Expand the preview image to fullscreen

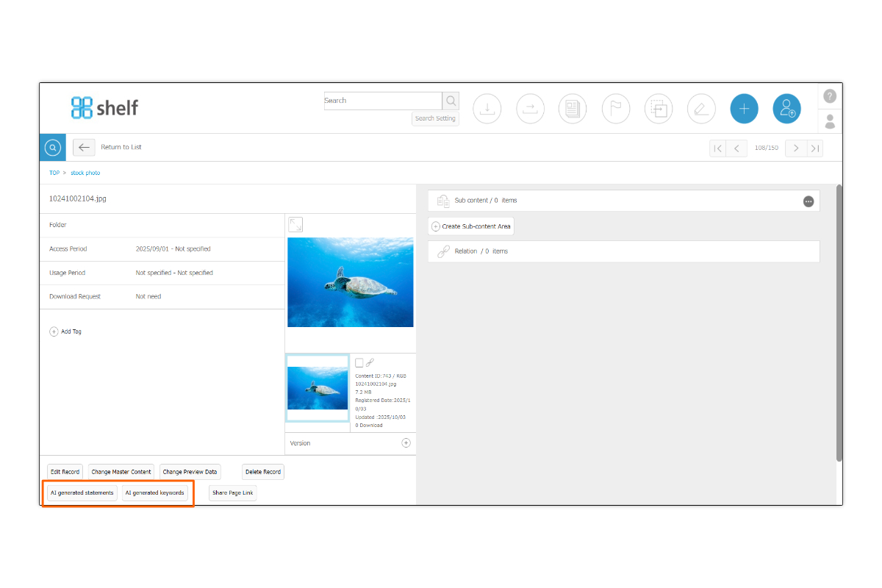pyautogui.click(x=295, y=225)
